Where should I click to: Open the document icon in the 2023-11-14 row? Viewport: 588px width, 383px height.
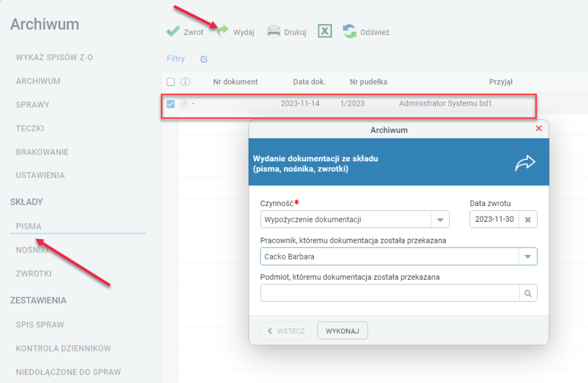point(184,103)
